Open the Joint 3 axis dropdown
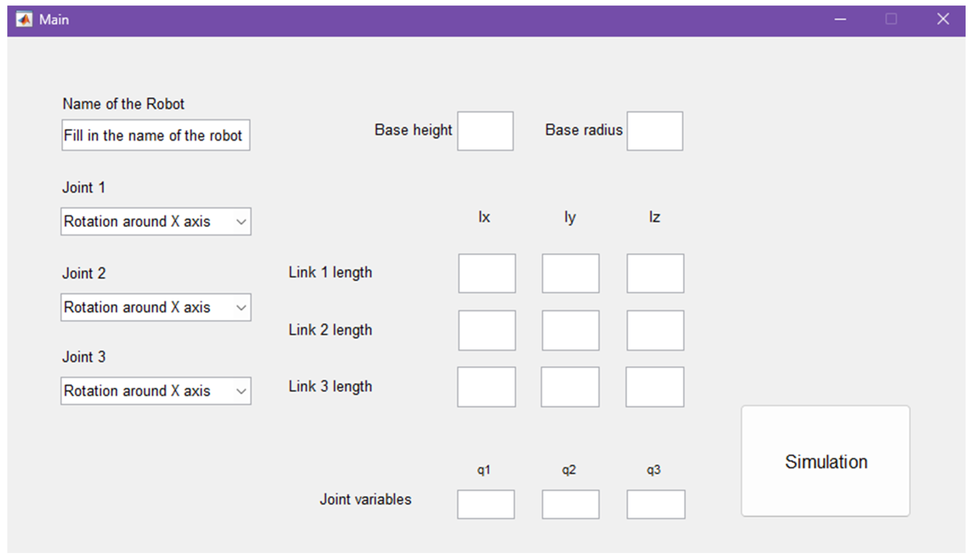The width and height of the screenshot is (972, 560). point(156,391)
